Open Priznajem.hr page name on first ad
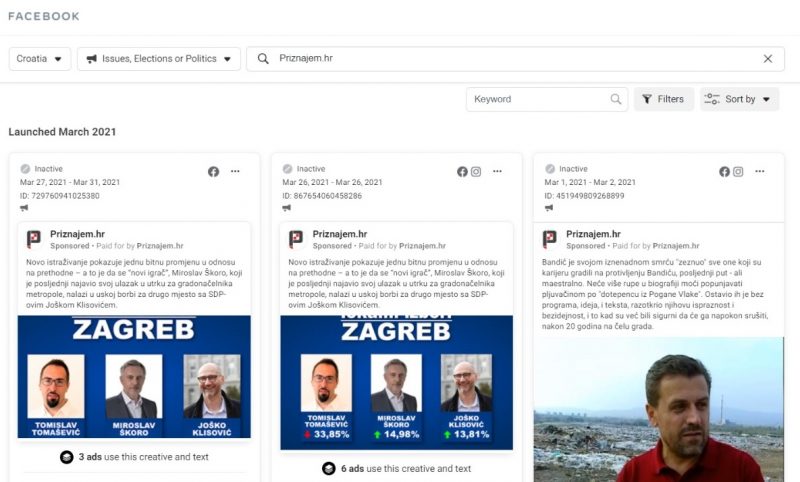Image resolution: width=800 pixels, height=482 pixels. pyautogui.click(x=78, y=234)
